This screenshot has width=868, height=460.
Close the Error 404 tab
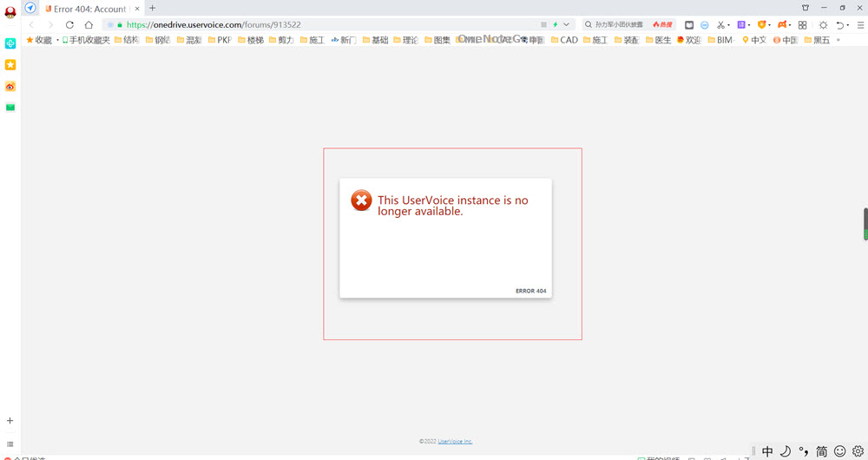(137, 9)
